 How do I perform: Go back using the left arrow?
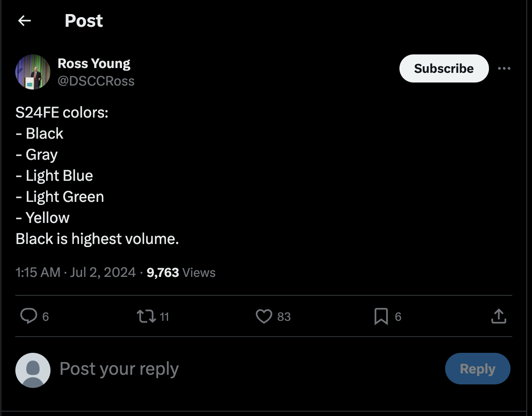25,21
